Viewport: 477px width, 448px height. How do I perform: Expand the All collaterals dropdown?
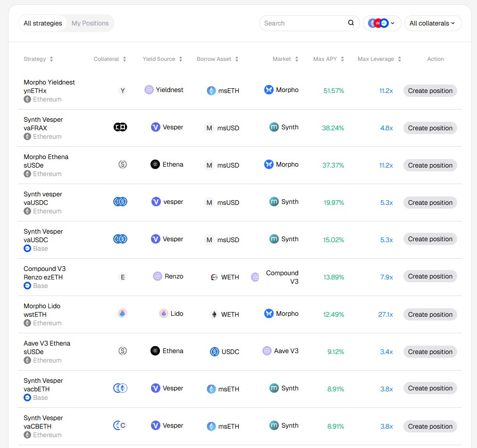point(433,23)
